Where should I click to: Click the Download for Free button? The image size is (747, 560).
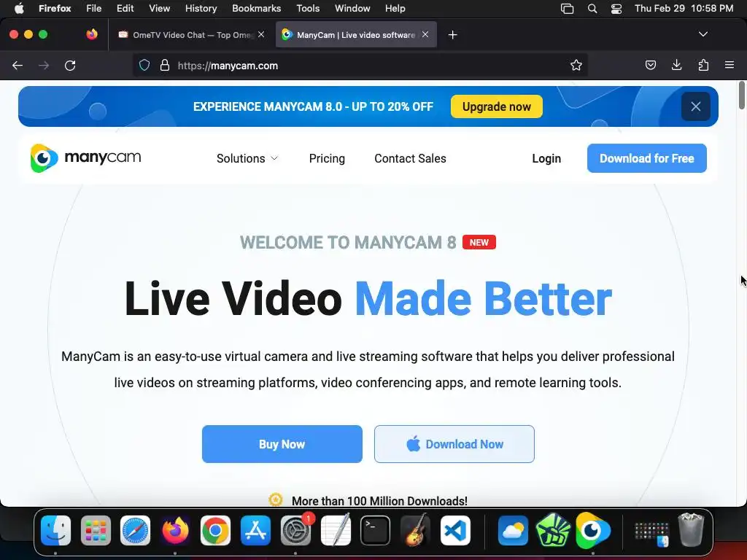646,158
